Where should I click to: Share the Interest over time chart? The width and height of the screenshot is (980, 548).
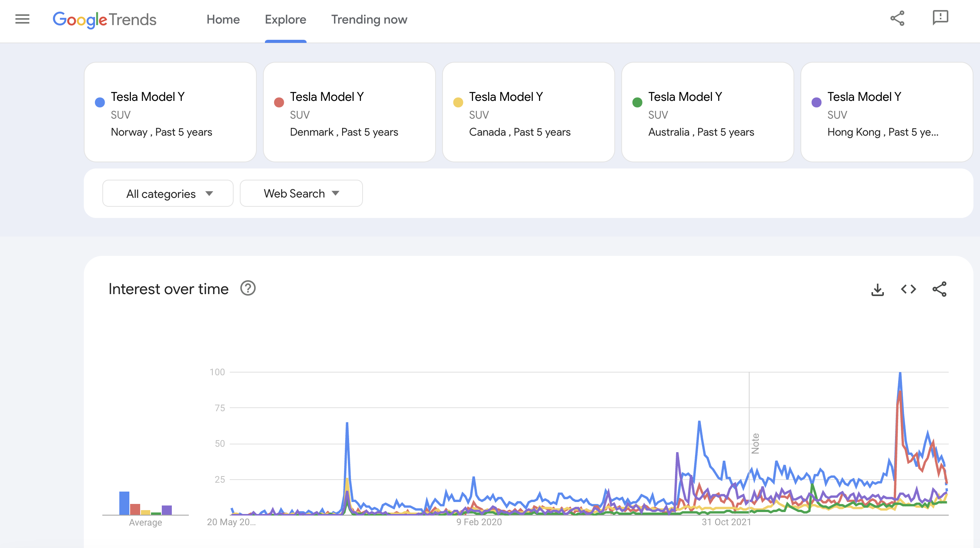940,289
